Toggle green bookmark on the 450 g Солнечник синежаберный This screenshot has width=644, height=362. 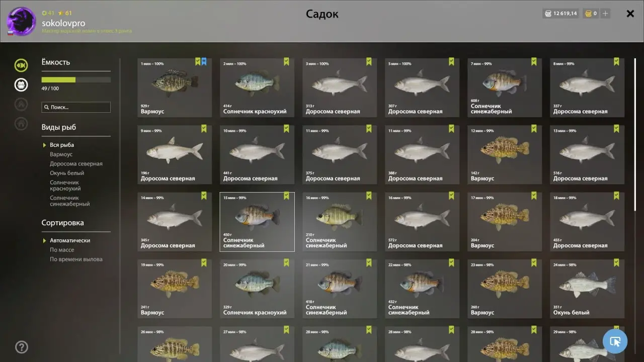pos(286,196)
